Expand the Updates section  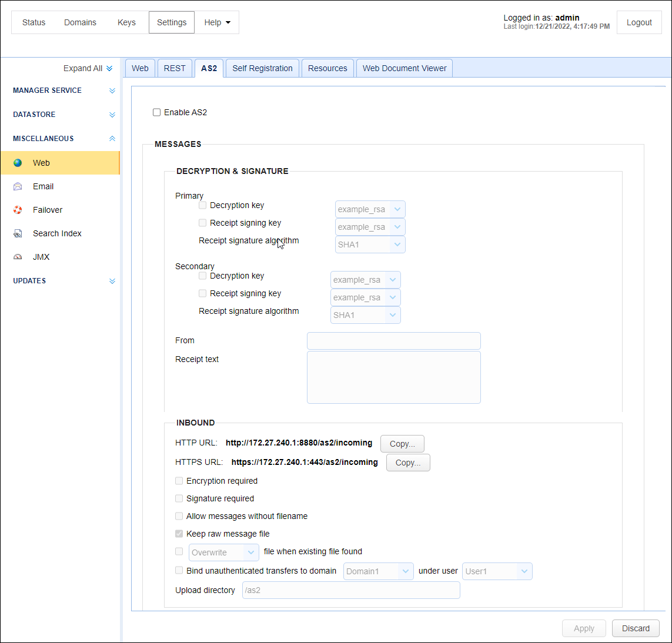pos(112,281)
